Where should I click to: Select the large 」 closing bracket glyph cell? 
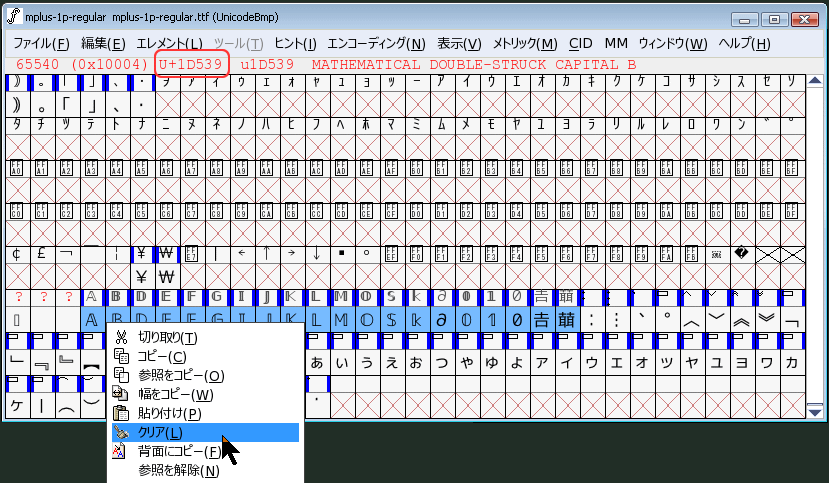(91, 105)
